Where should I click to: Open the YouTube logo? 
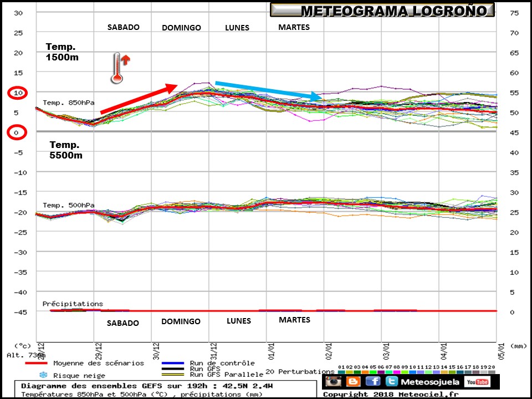point(477,382)
